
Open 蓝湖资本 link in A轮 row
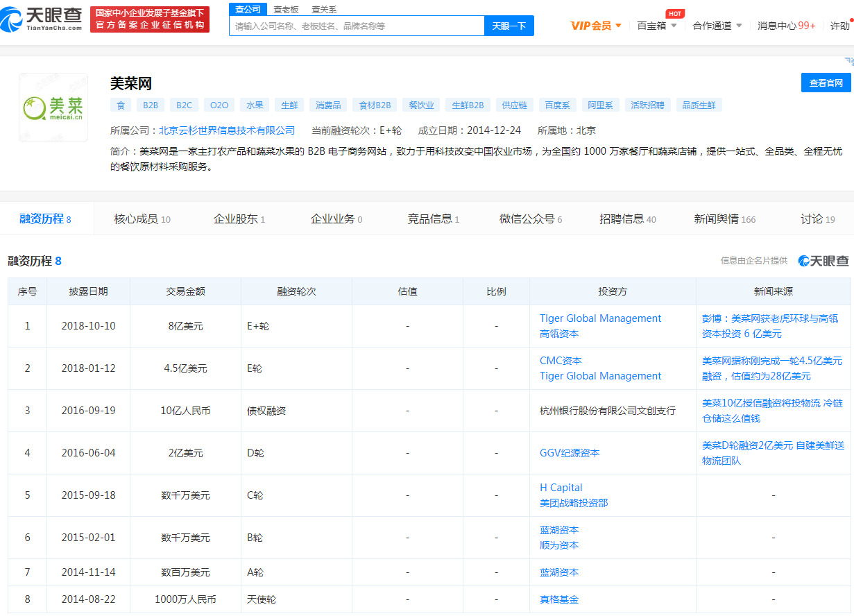point(559,572)
